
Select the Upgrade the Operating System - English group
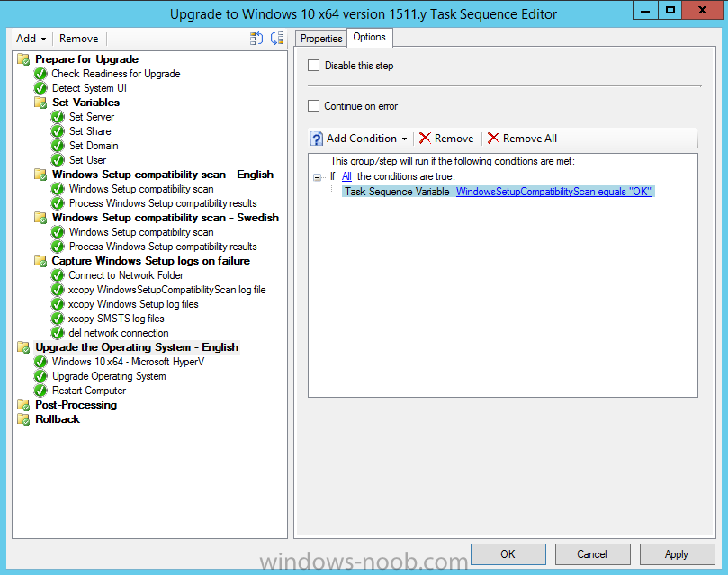click(x=137, y=347)
